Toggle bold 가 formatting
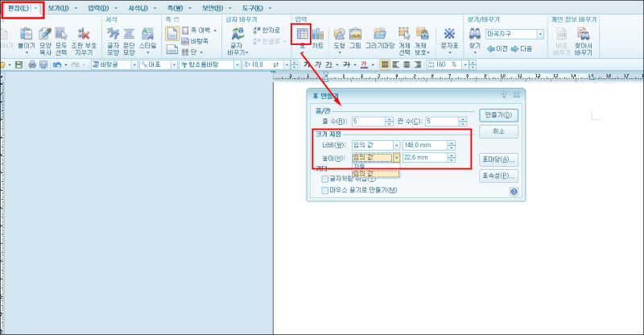644x335 pixels. coord(308,64)
